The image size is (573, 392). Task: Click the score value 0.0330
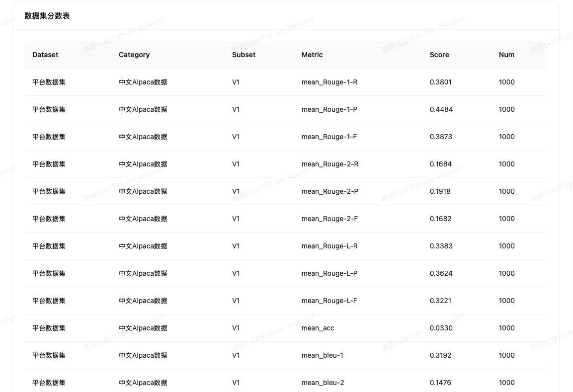click(x=441, y=328)
